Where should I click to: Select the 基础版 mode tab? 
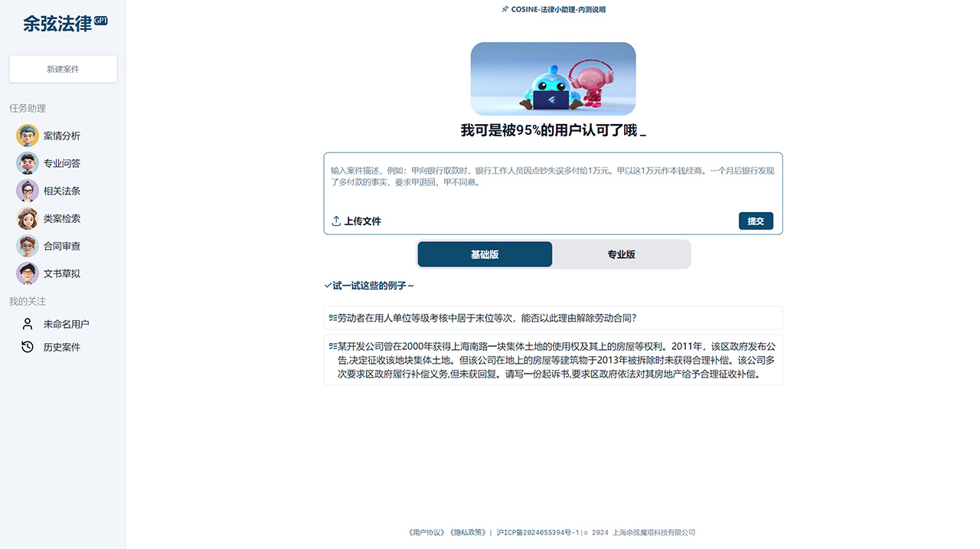pyautogui.click(x=485, y=253)
